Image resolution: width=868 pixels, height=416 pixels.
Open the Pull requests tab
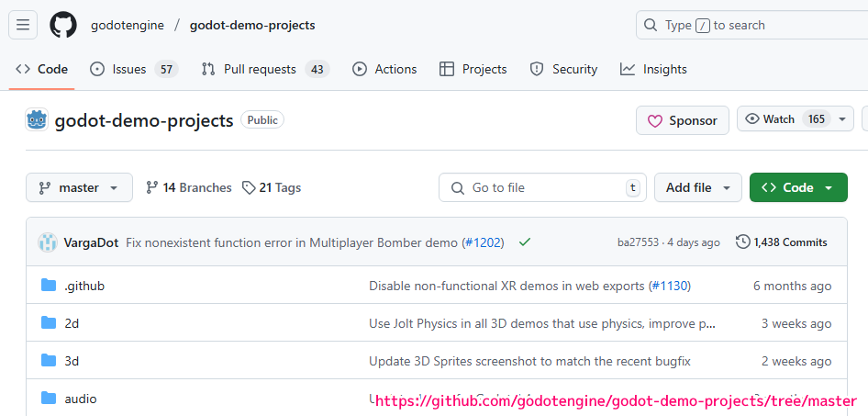[x=266, y=69]
